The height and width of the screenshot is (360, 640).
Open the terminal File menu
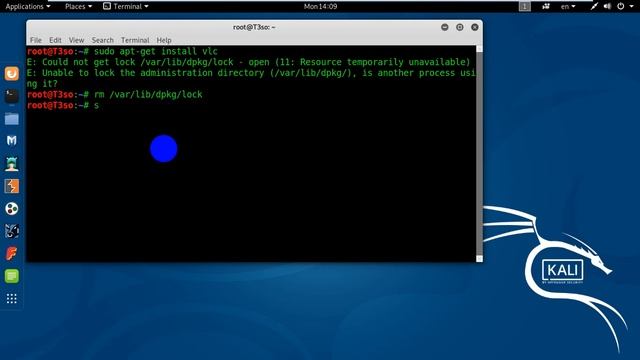click(36, 40)
